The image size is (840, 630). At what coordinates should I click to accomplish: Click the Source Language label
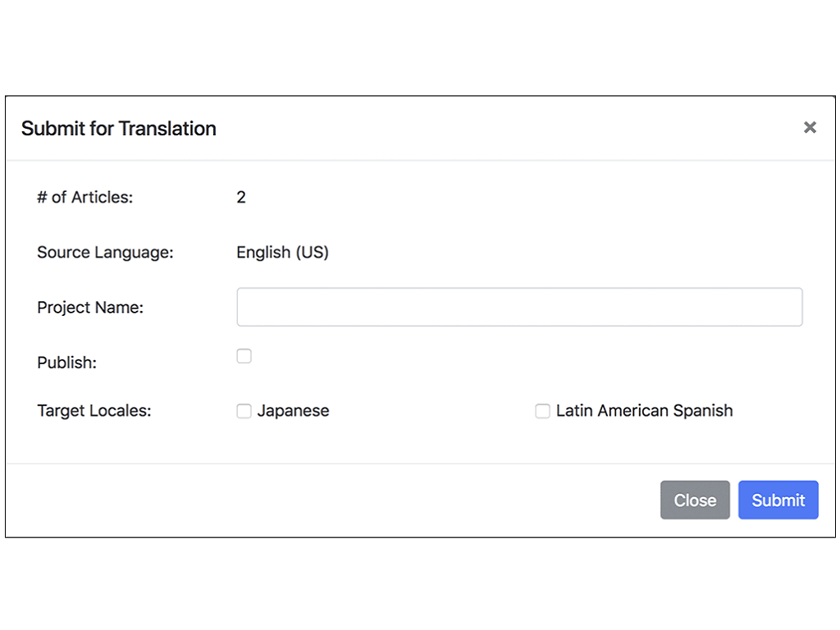[105, 253]
